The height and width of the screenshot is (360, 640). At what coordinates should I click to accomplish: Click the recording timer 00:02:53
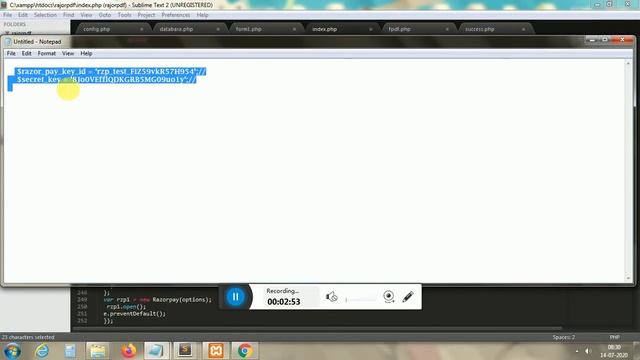[284, 302]
